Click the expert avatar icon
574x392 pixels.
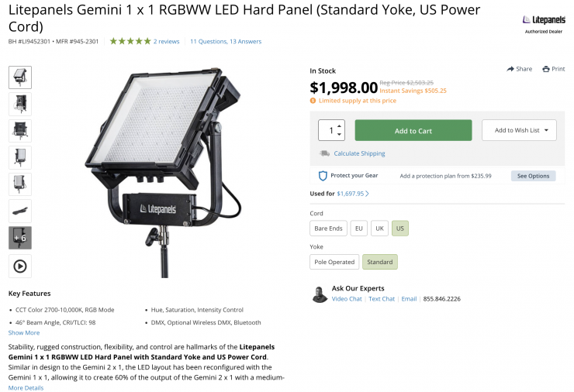coord(320,294)
